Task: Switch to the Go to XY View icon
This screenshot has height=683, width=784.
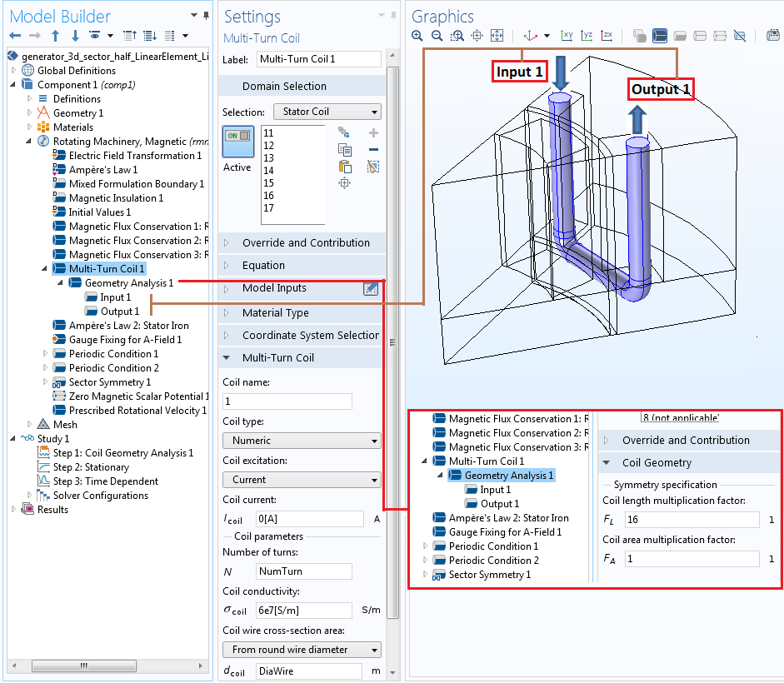Action: tap(567, 35)
